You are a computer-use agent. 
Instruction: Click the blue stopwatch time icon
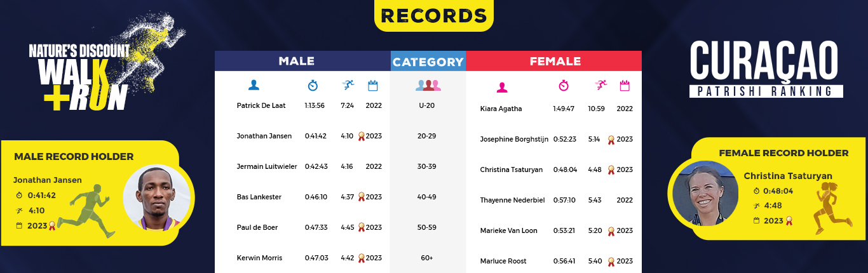(x=313, y=85)
